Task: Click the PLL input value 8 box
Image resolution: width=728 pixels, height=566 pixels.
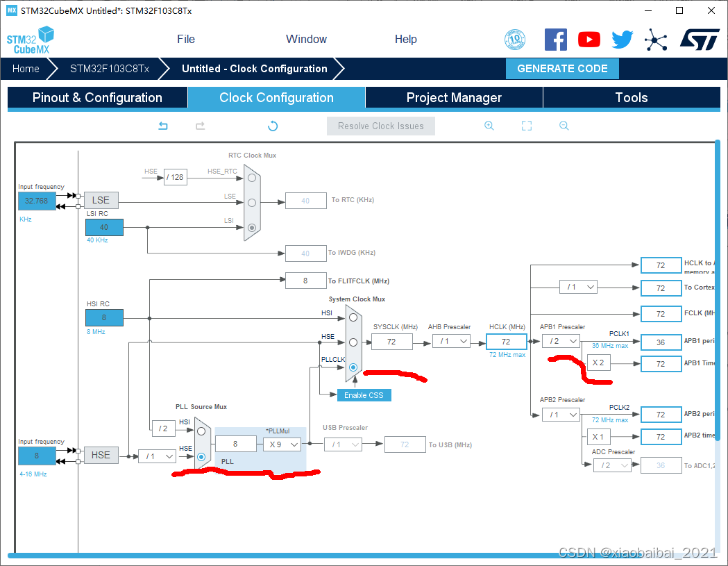Action: pyautogui.click(x=235, y=444)
